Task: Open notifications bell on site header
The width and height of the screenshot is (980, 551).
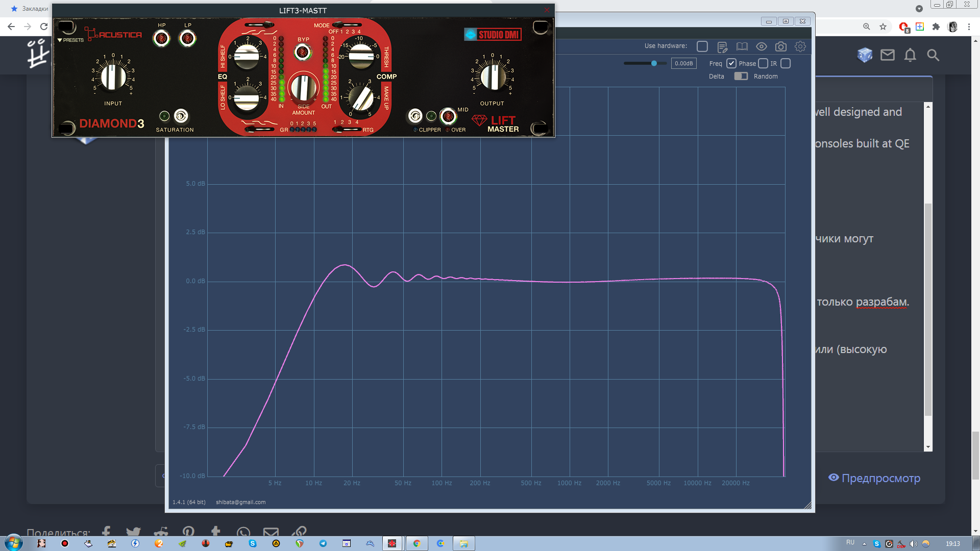Action: coord(910,55)
